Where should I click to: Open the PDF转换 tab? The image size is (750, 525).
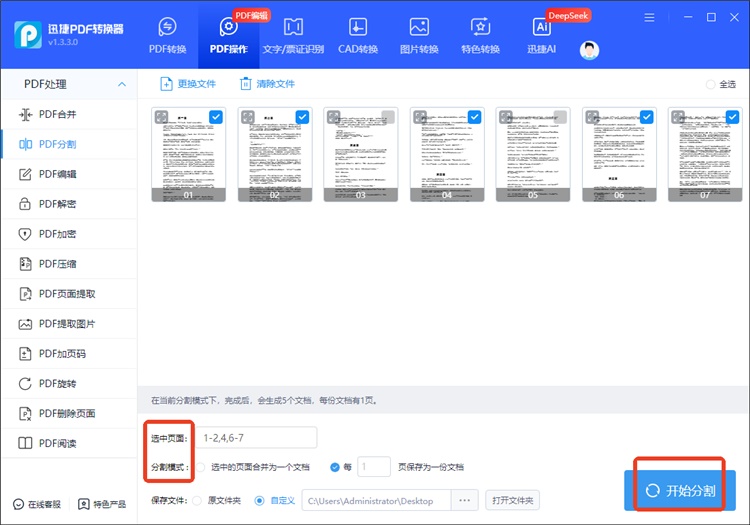click(x=167, y=35)
